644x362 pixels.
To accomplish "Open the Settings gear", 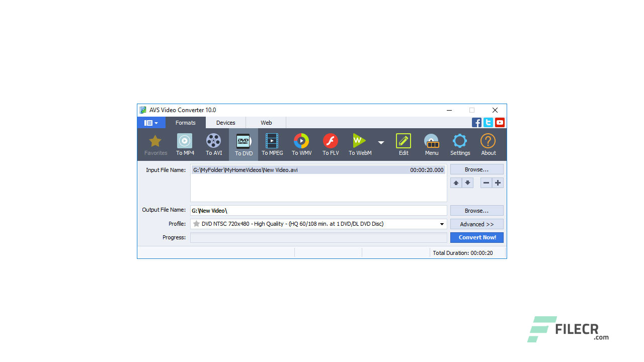I will (x=460, y=145).
